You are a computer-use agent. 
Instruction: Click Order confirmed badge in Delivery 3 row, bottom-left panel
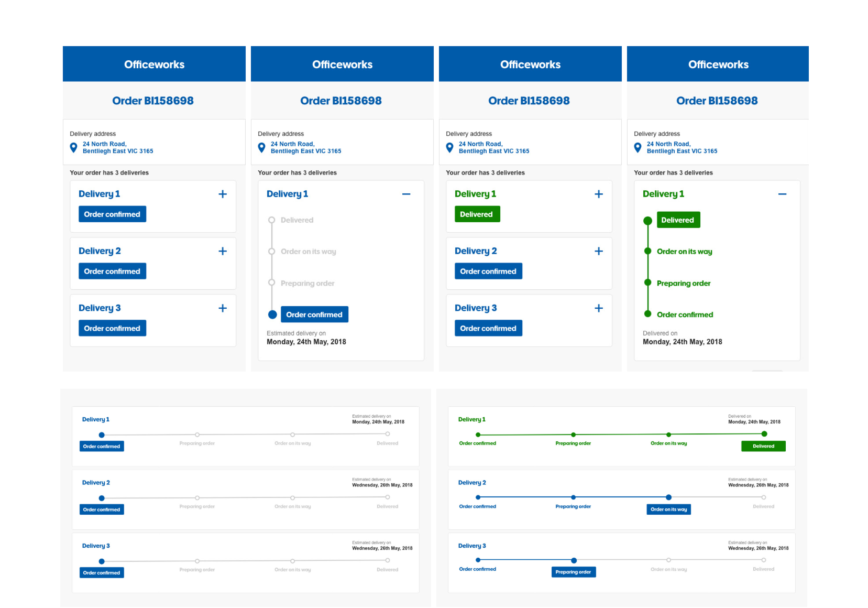click(x=102, y=573)
